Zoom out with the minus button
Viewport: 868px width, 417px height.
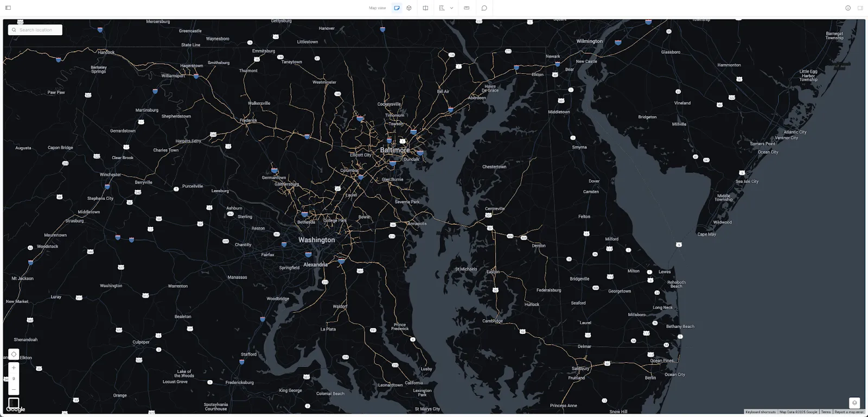(x=14, y=389)
